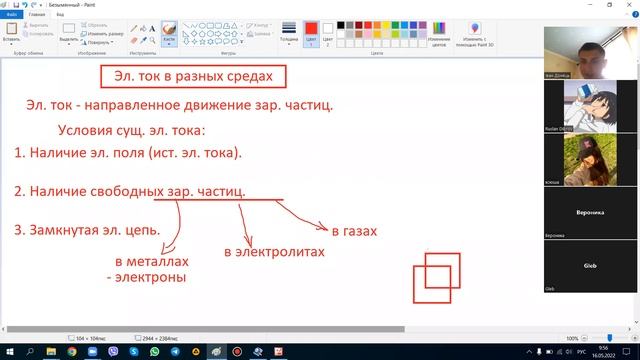Select Color 1 (Цвет 1) swatch
Viewport: 640px width, 360px height.
[x=311, y=33]
